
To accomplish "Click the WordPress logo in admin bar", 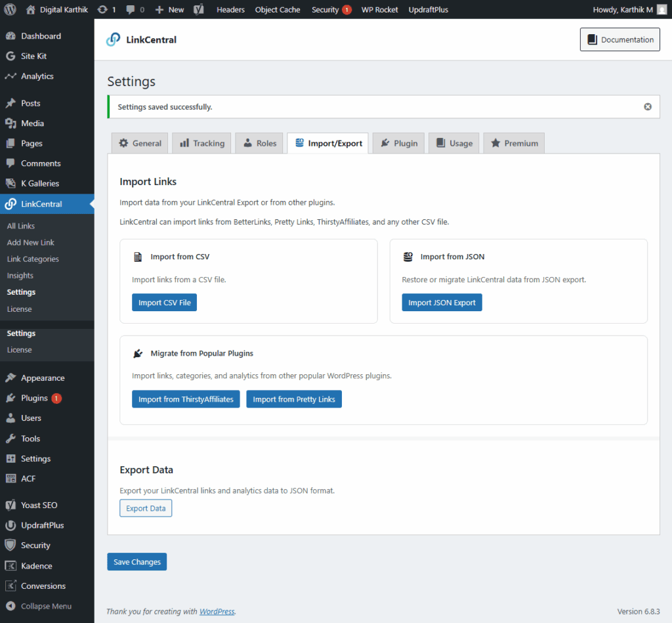I will point(10,10).
